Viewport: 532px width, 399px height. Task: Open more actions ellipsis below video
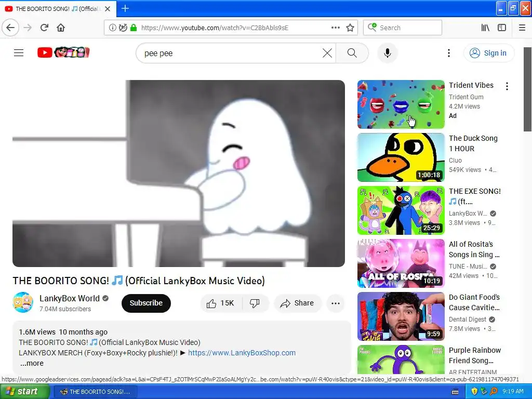(335, 303)
